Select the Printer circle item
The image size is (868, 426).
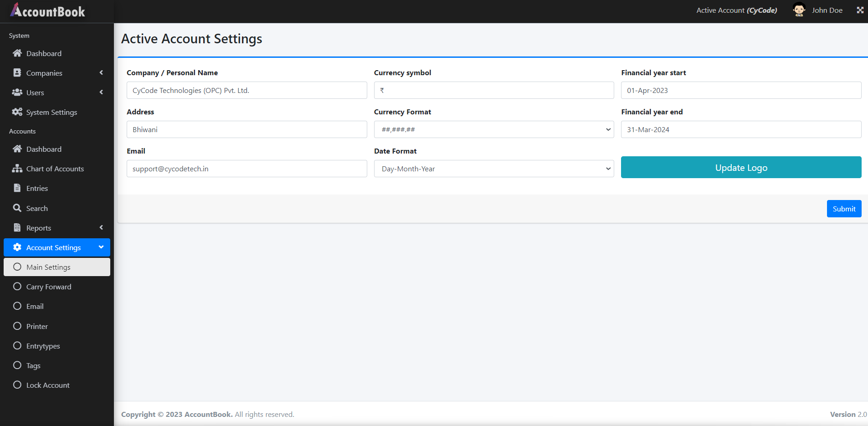click(17, 326)
